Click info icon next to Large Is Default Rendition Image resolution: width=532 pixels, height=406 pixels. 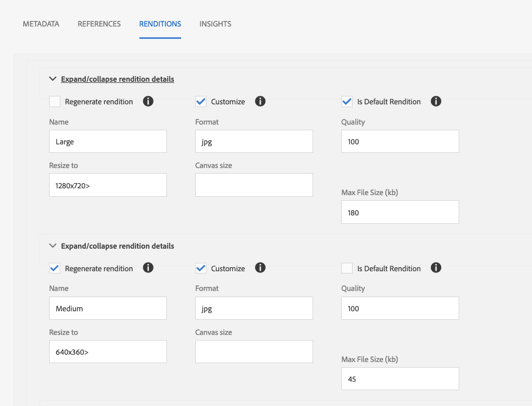pyautogui.click(x=436, y=101)
